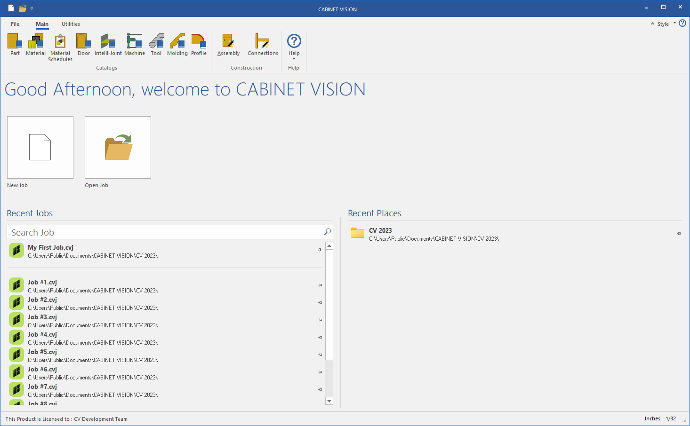Screen dimensions: 690x426
Task: Pin Job #6.cvj to the list
Action: 320,372
